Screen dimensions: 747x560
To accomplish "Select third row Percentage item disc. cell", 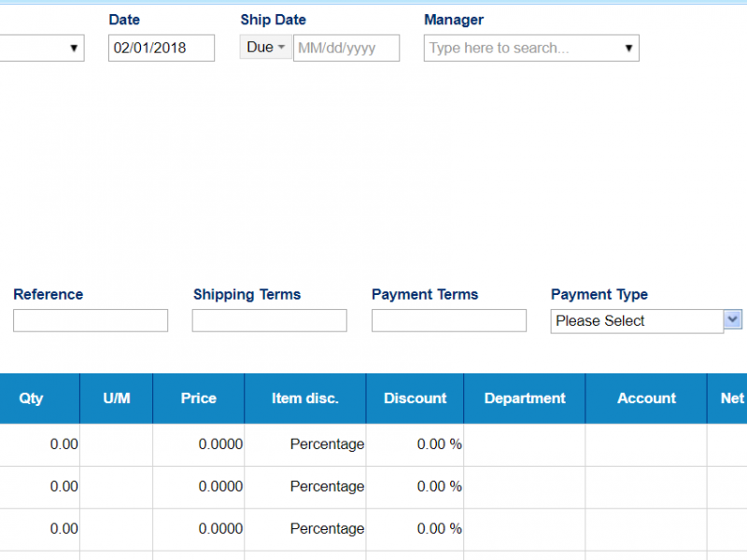I will click(x=305, y=529).
